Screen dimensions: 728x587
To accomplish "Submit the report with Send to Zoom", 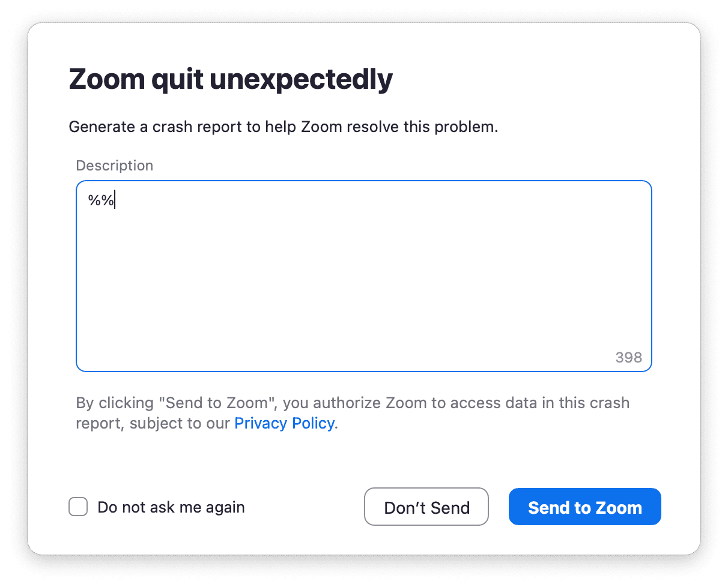I will pos(584,507).
